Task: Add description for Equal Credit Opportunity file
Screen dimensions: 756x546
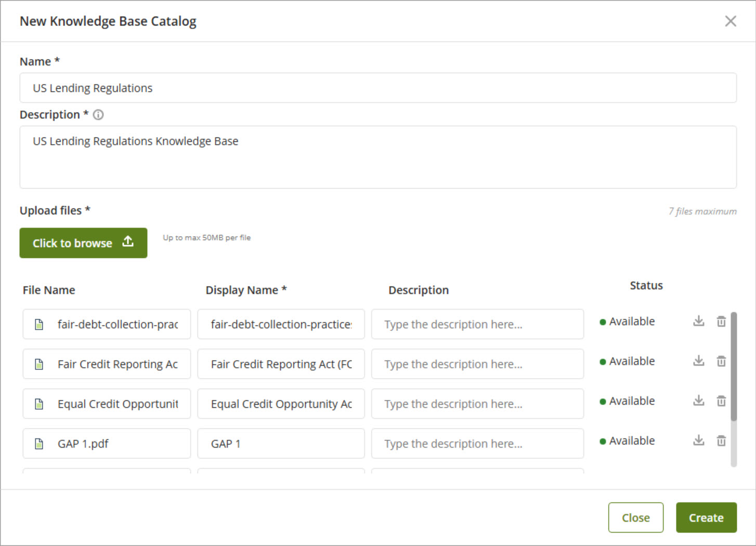Action: [x=477, y=404]
